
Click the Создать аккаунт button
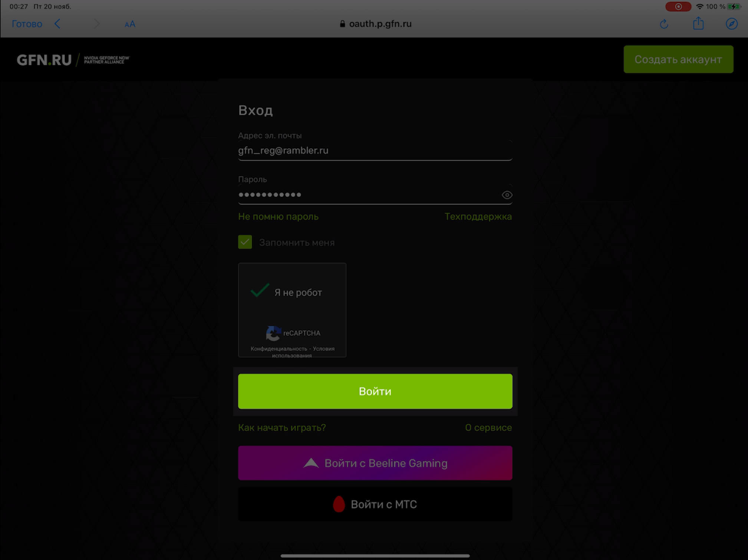[678, 59]
